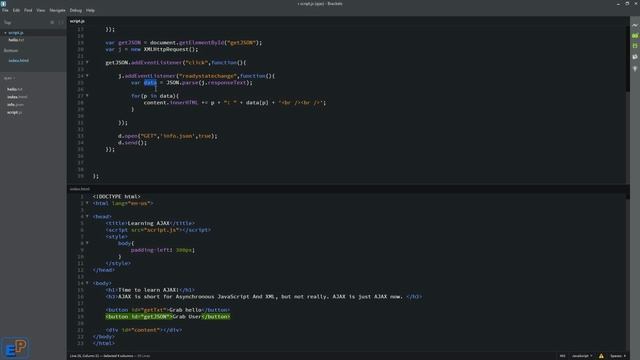Collapse code fold at line 22
Screen dimensions: 640x360
pos(87,62)
